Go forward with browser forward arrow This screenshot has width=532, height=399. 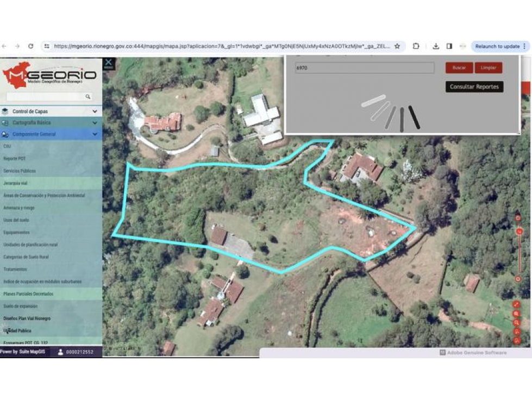(x=17, y=46)
